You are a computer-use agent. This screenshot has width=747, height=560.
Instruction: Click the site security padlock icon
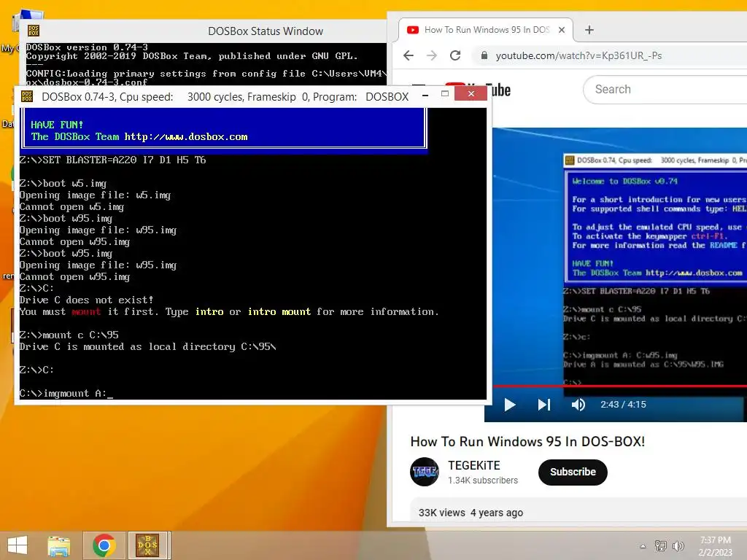484,55
